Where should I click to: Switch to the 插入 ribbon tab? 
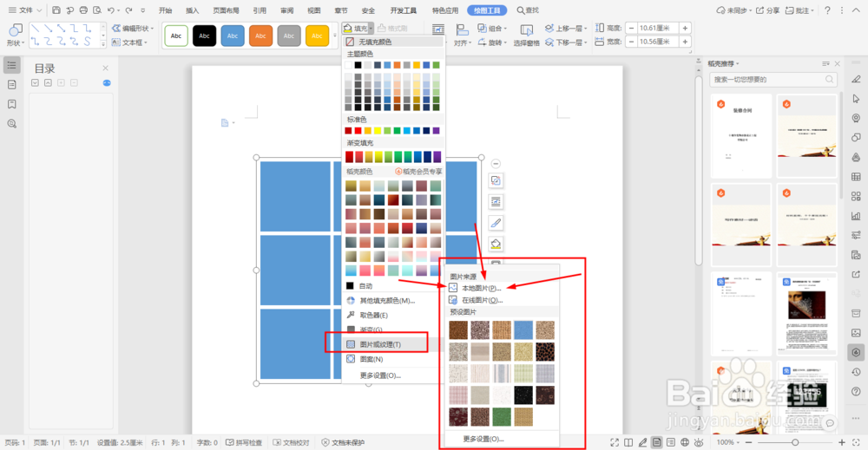pos(192,10)
